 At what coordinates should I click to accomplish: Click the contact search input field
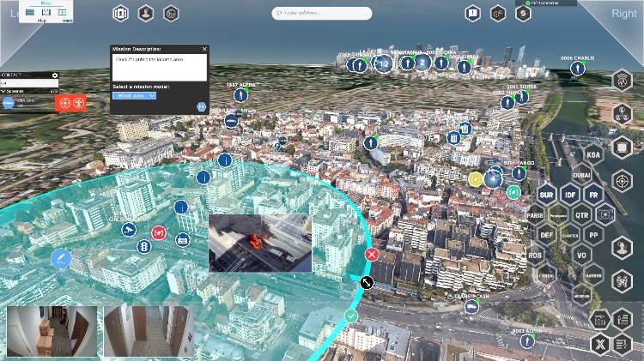[x=29, y=83]
